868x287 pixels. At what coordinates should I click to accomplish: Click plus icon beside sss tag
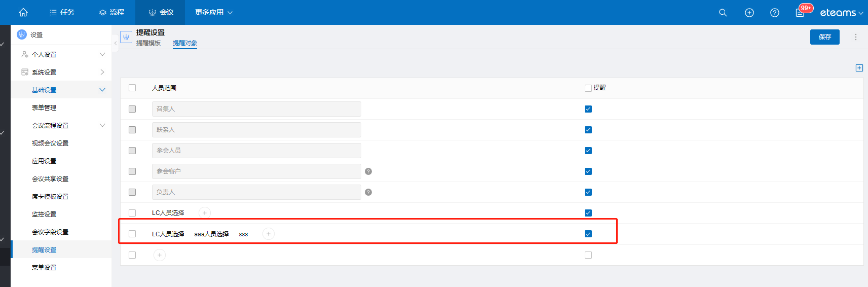pyautogui.click(x=269, y=234)
